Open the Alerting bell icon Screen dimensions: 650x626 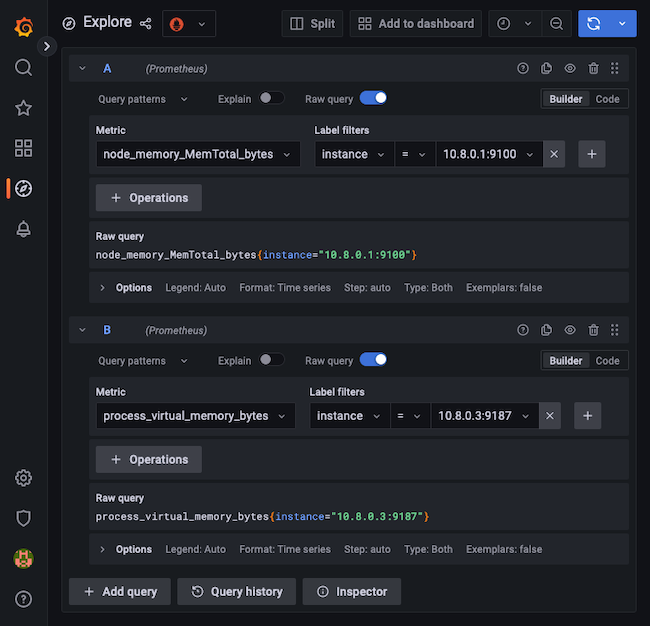(23, 229)
